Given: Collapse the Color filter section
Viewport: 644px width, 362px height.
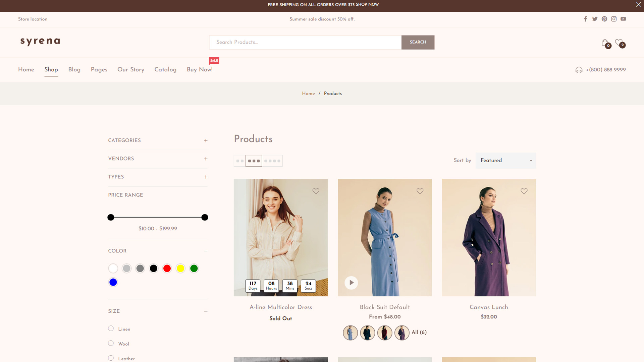Looking at the screenshot, I should tap(206, 251).
